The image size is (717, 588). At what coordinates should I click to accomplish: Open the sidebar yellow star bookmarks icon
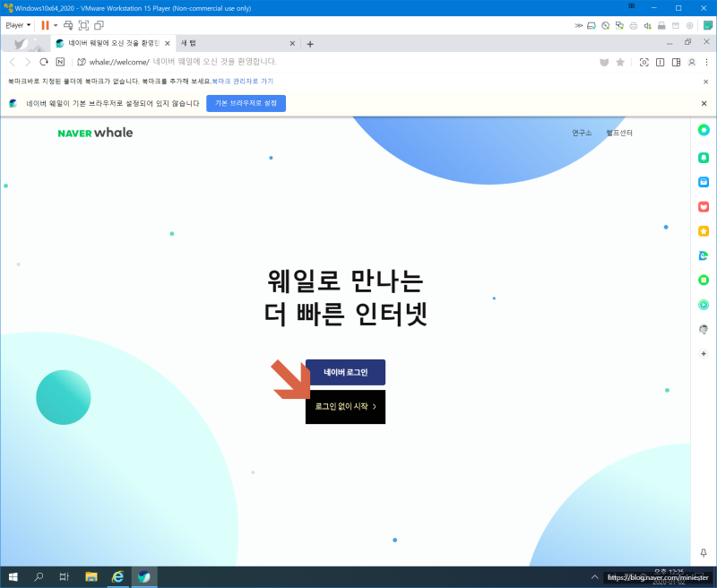click(704, 231)
